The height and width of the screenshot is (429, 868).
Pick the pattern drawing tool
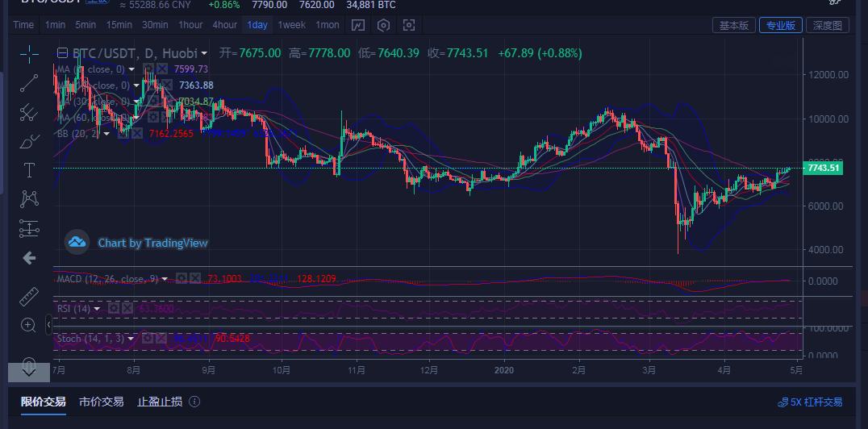pos(29,198)
